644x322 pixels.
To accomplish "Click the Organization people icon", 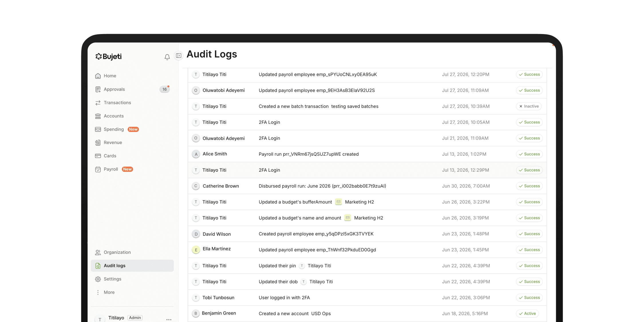I will (x=98, y=252).
